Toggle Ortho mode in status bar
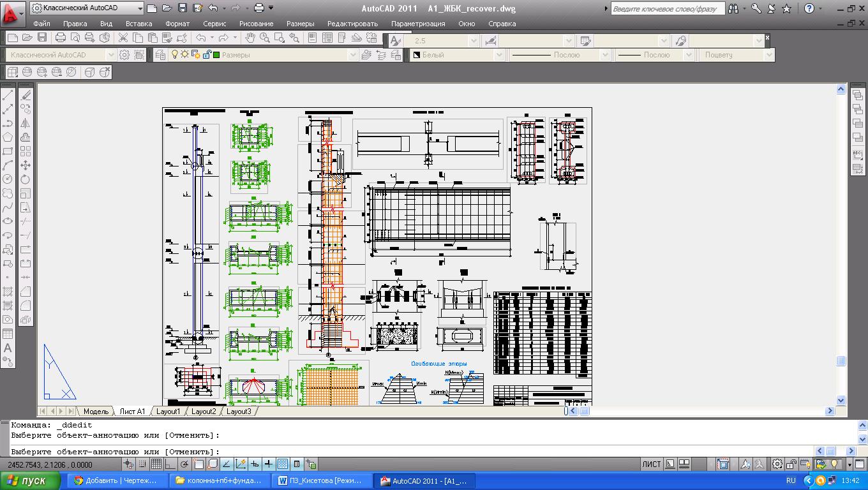Image resolution: width=868 pixels, height=490 pixels. click(170, 464)
